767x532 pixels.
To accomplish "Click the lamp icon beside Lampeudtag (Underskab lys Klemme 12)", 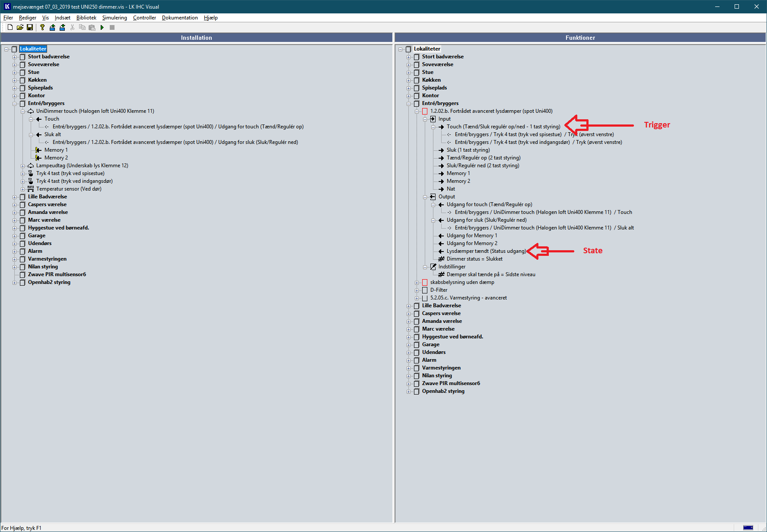I will (x=31, y=166).
